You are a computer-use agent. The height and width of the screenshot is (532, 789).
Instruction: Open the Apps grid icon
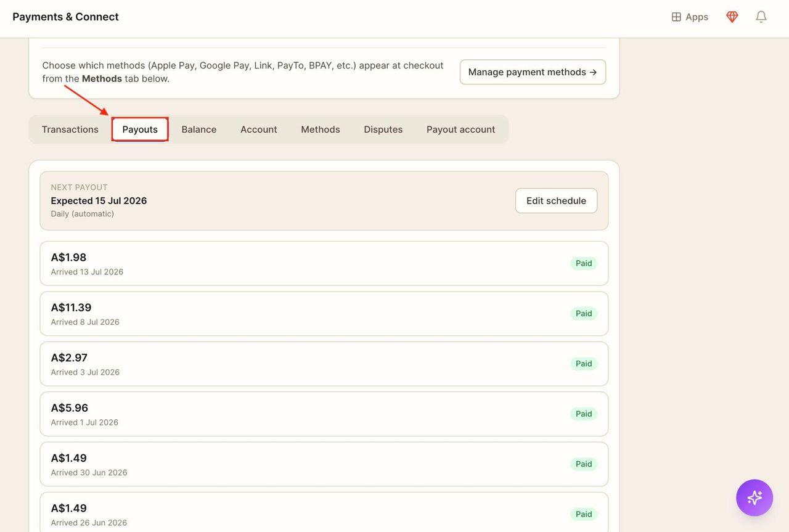[676, 17]
